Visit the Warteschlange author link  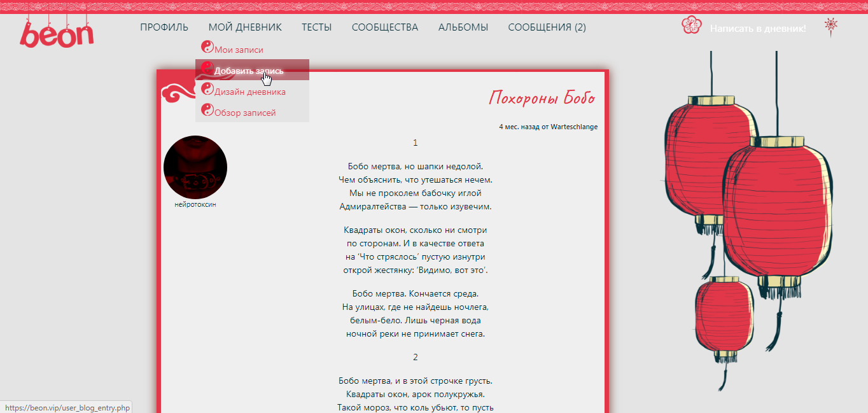point(574,127)
